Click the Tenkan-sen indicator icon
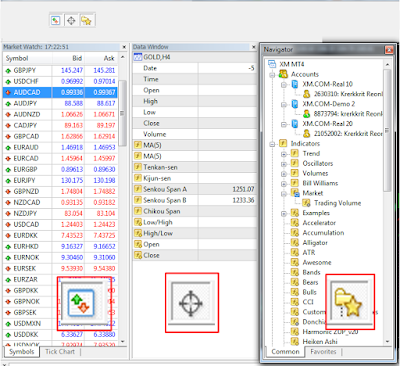The height and width of the screenshot is (366, 400). point(138,167)
